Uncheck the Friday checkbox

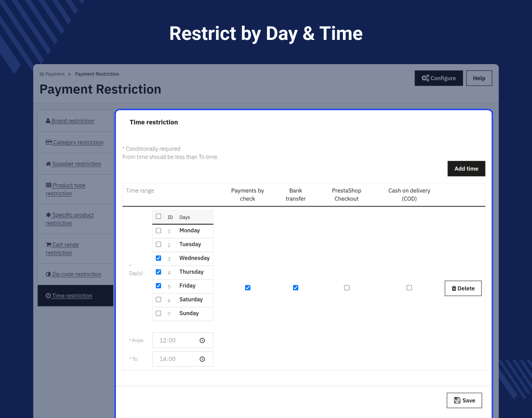[159, 285]
